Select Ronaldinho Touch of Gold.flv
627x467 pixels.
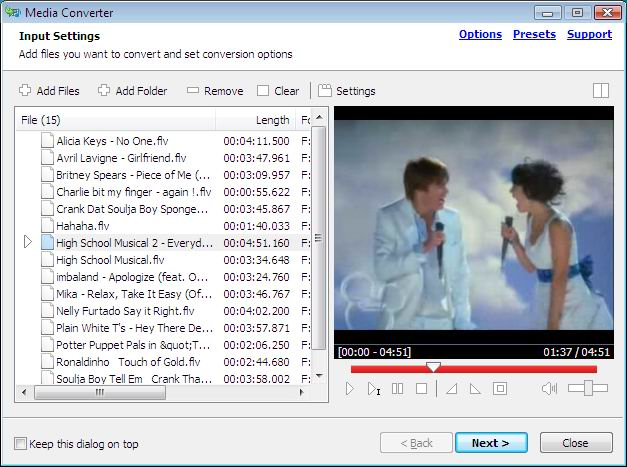(x=163, y=362)
